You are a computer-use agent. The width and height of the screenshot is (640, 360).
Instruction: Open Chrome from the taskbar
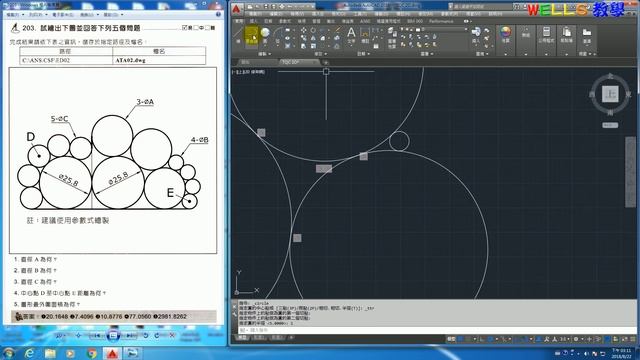92,353
